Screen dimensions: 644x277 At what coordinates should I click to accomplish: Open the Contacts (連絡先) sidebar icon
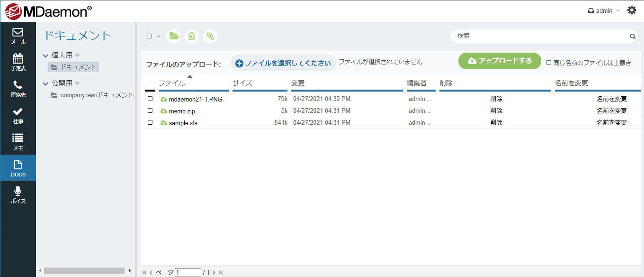coord(18,89)
